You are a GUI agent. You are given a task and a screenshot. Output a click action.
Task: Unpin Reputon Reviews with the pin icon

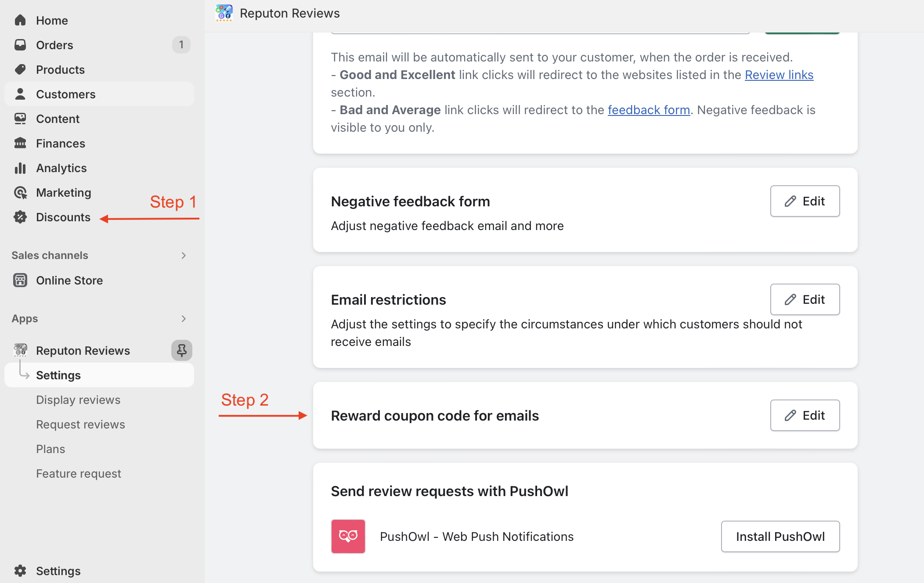point(181,350)
